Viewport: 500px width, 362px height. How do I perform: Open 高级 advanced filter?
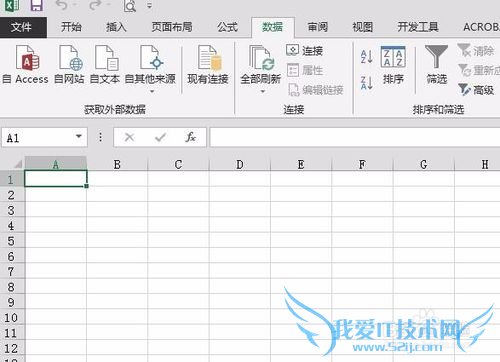[476, 90]
